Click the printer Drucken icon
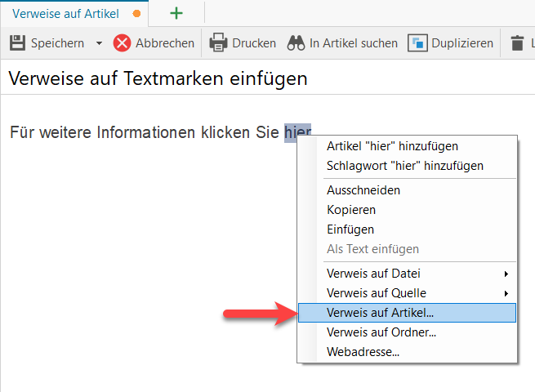The height and width of the screenshot is (392, 535). [x=218, y=42]
